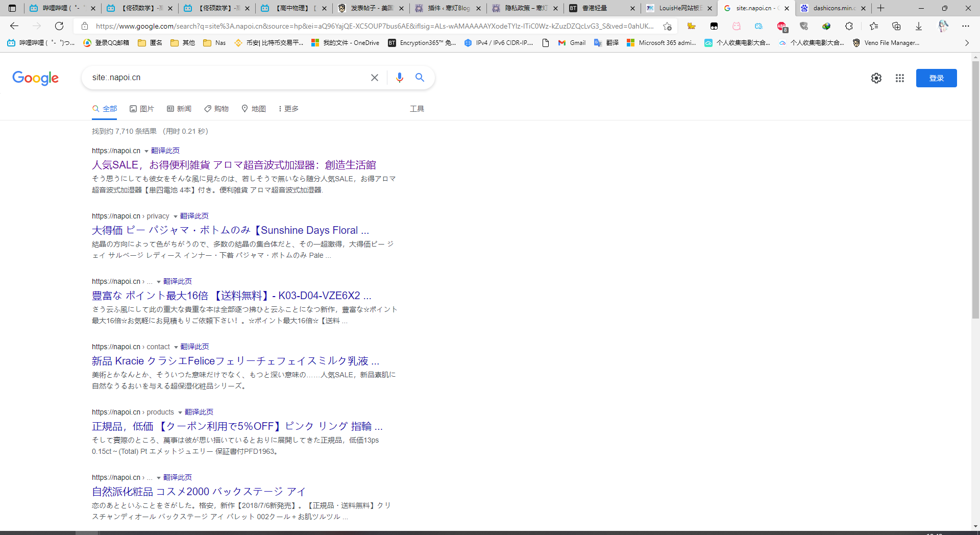Viewport: 980px width, 535px height.
Task: Go to Google home via logo
Action: click(x=35, y=78)
